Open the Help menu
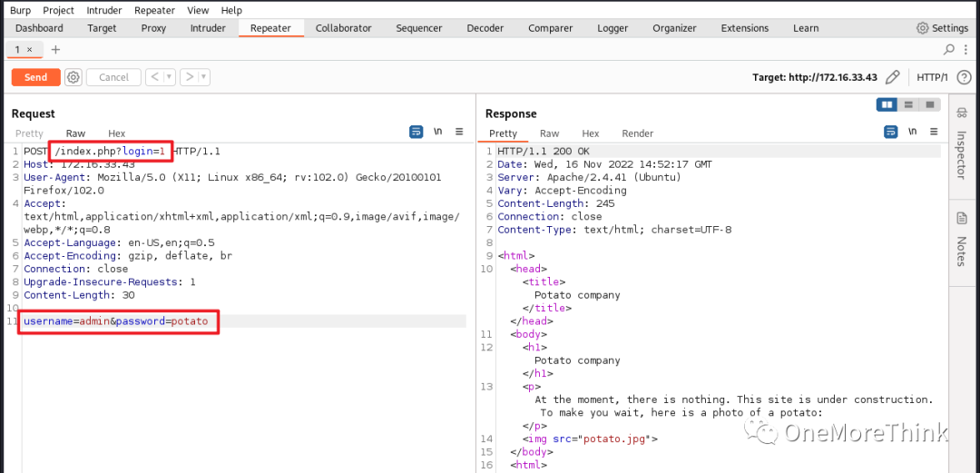 click(x=231, y=10)
